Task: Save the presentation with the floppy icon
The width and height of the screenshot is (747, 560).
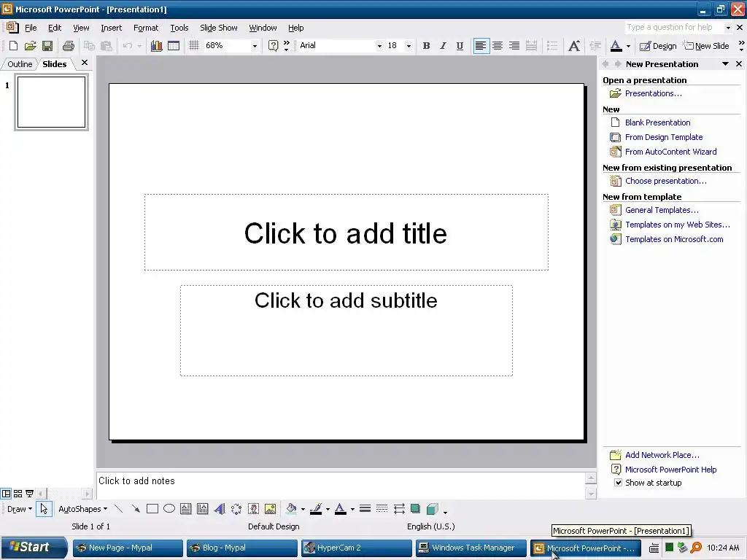Action: click(x=47, y=46)
